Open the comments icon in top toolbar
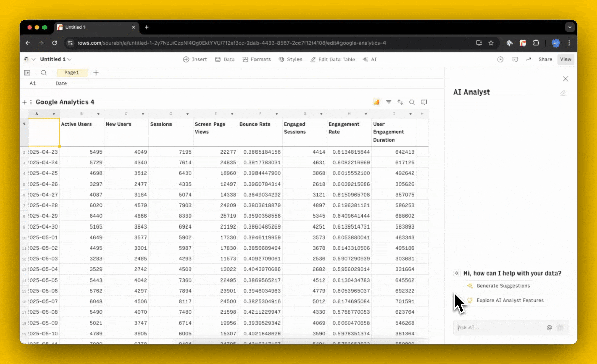 point(515,59)
